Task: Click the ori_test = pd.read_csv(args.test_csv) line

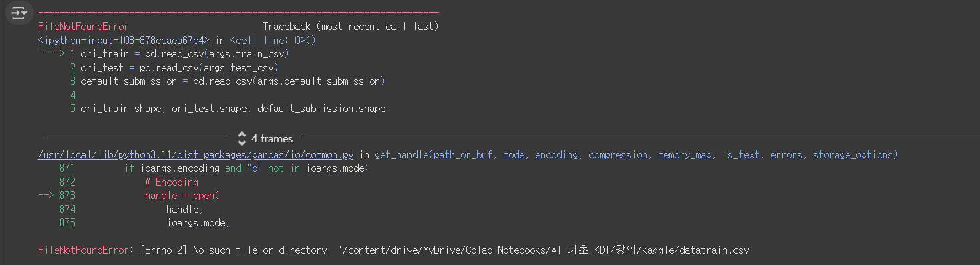Action: point(180,67)
